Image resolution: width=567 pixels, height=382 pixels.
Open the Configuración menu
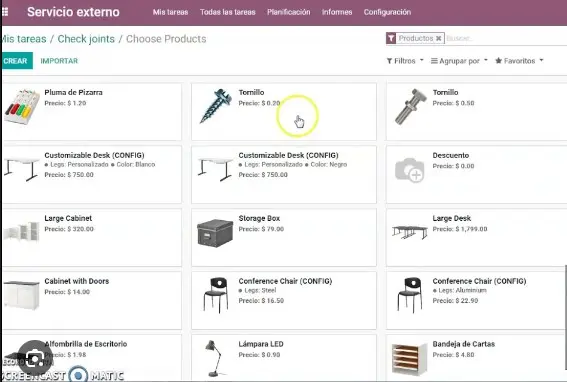[x=387, y=12]
